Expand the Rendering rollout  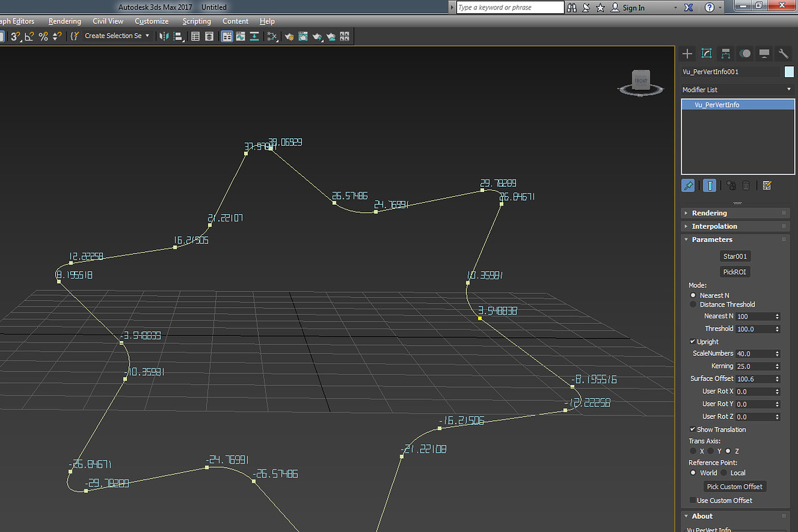pos(735,213)
